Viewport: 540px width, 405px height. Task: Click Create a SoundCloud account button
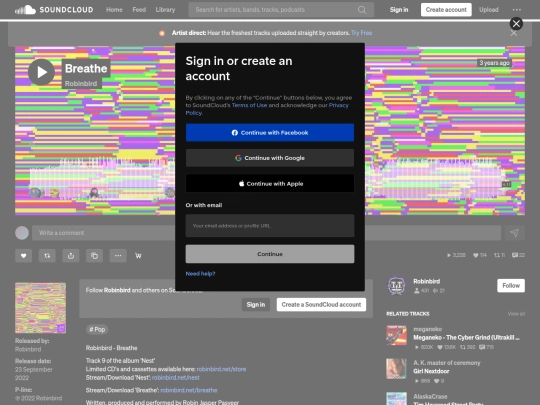(x=321, y=304)
